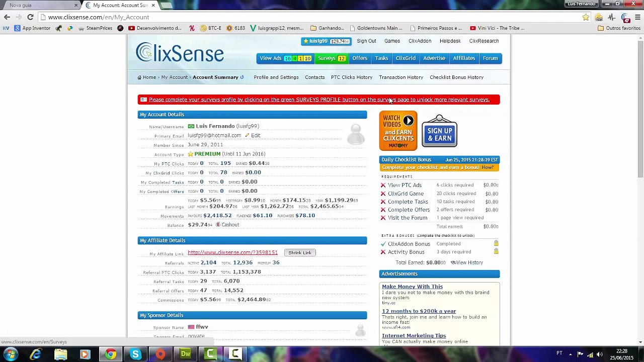This screenshot has height=362, width=644.
Task: Click the red surveys profile notice
Action: pyautogui.click(x=318, y=100)
